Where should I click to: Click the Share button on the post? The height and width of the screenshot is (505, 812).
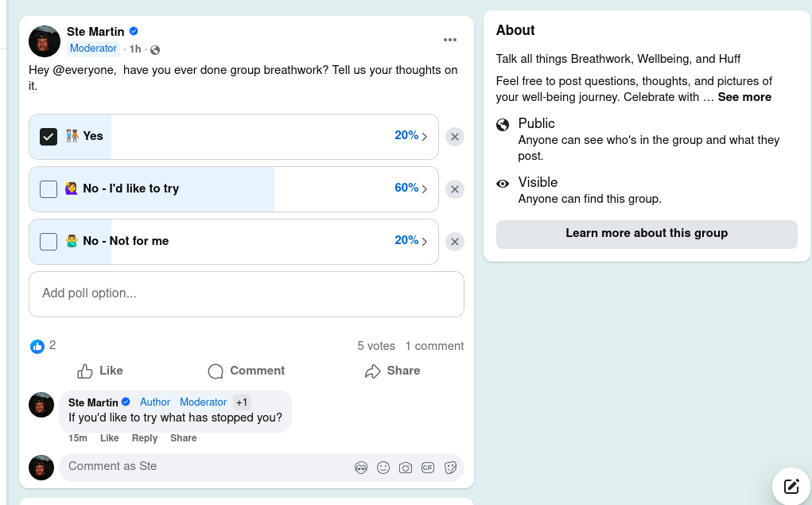click(x=392, y=371)
